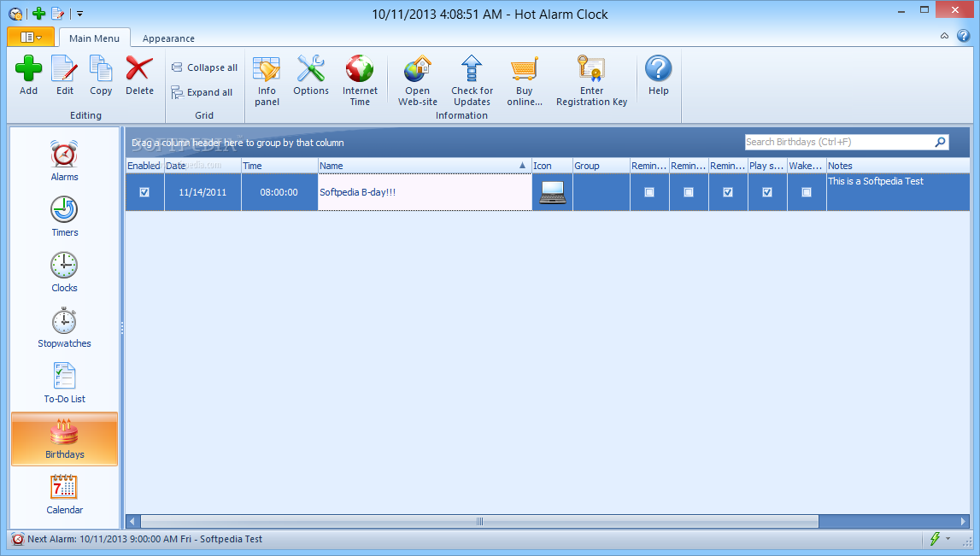Toggle the Wake... checkbox in row

[807, 192]
